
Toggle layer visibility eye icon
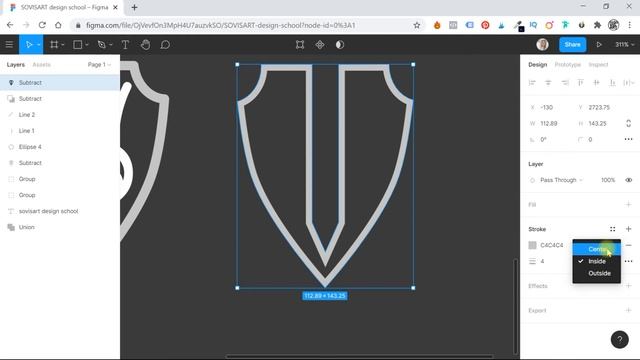pos(629,180)
